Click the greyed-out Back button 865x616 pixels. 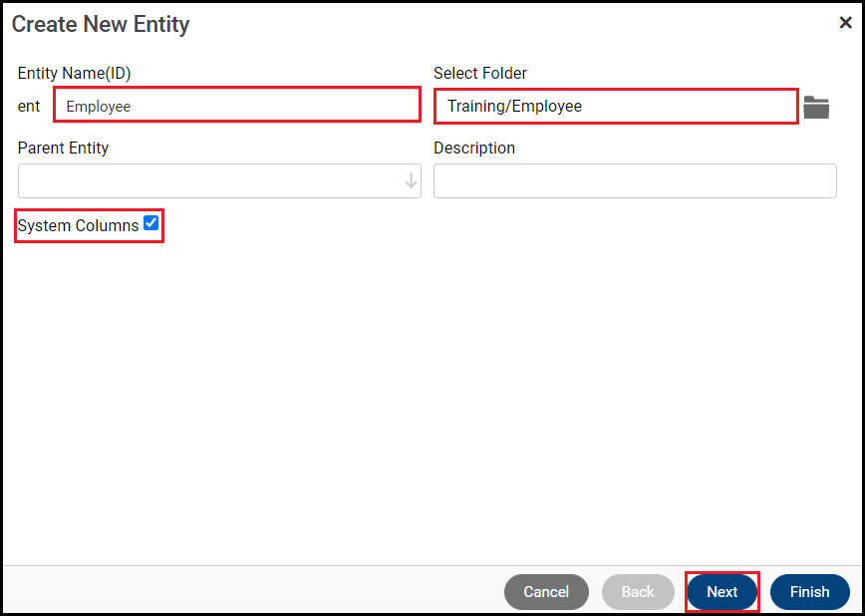click(638, 592)
